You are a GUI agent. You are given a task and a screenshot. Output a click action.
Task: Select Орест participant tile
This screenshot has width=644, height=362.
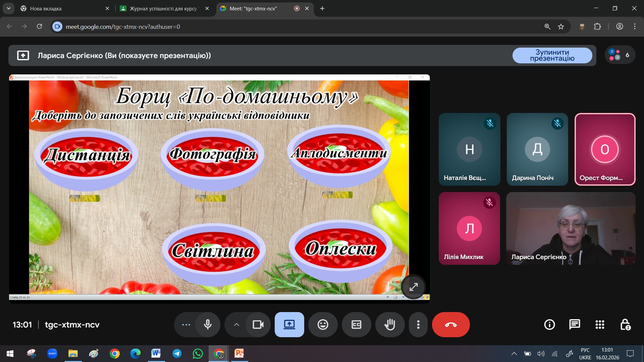(x=605, y=149)
